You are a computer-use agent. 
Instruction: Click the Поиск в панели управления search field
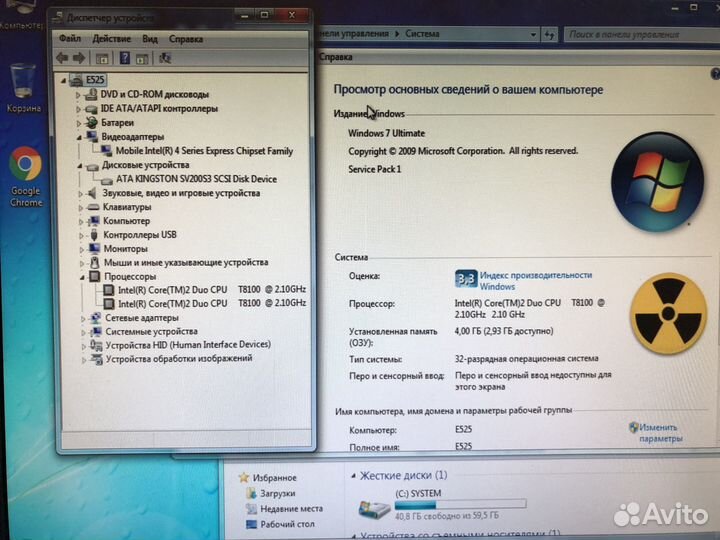(x=635, y=34)
